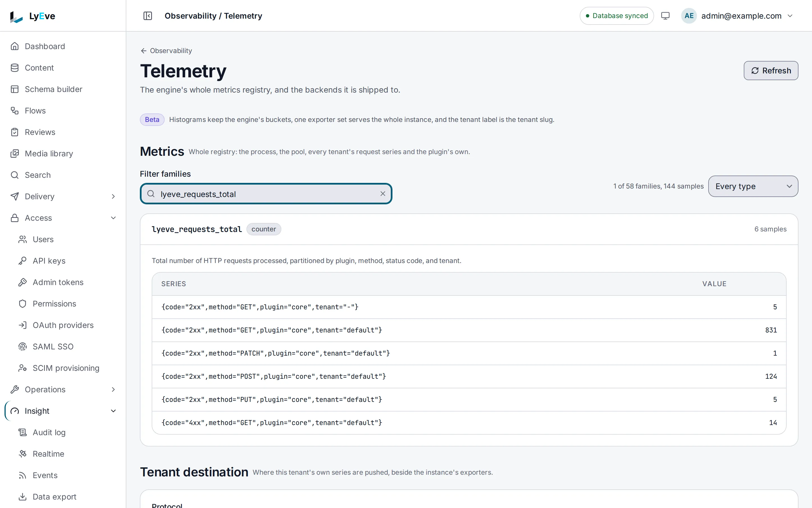Image resolution: width=812 pixels, height=508 pixels.
Task: Clear the filter families search box
Action: (383, 194)
